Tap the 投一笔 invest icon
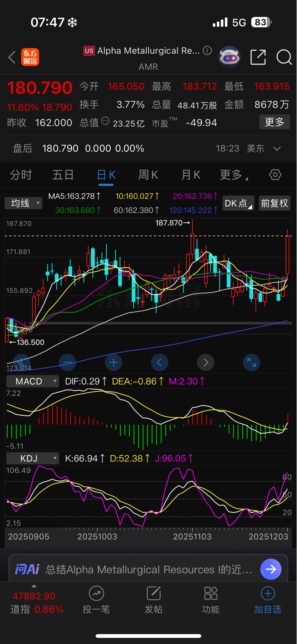This screenshot has height=644, width=297. point(96,593)
